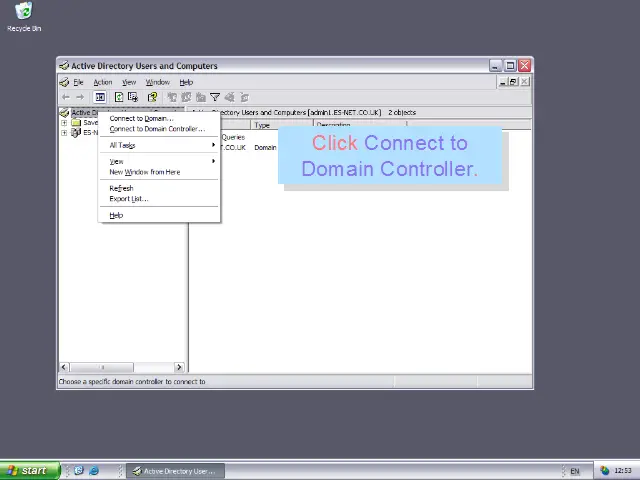Select New Window from Here option
Viewport: 640px width, 480px height.
(x=145, y=172)
